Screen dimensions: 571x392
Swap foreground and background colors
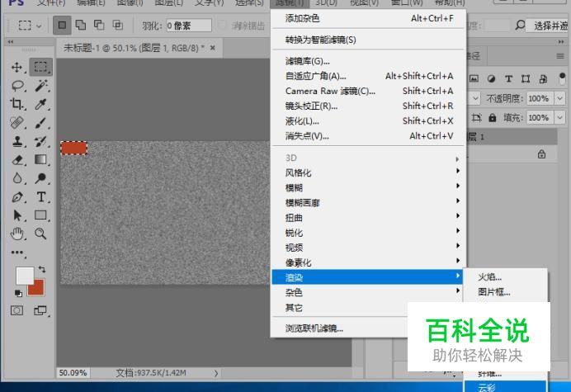pyautogui.click(x=42, y=269)
